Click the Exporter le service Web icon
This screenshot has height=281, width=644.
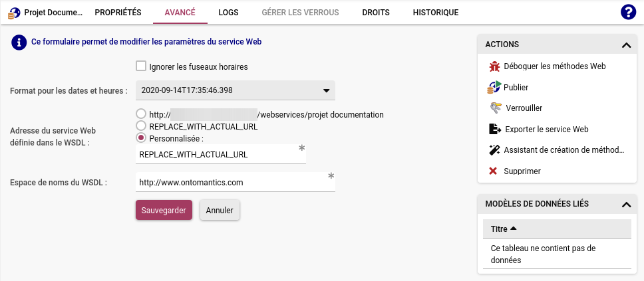point(494,129)
